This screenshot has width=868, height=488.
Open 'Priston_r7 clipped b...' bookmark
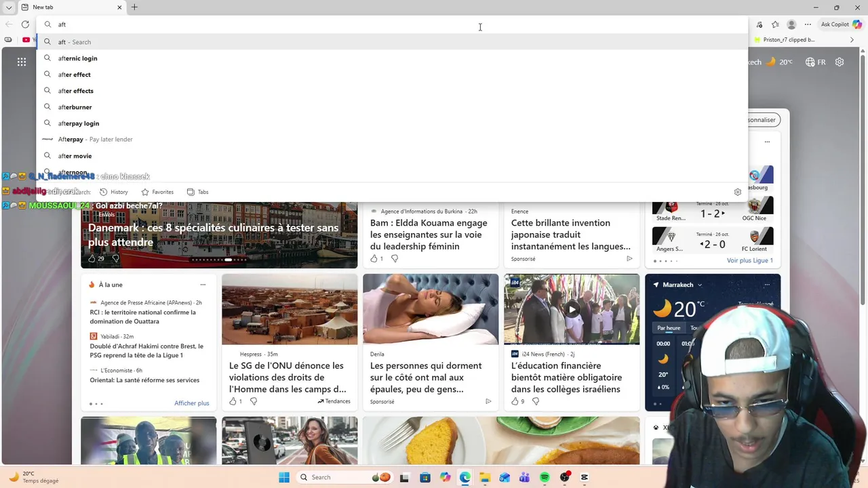coord(785,40)
